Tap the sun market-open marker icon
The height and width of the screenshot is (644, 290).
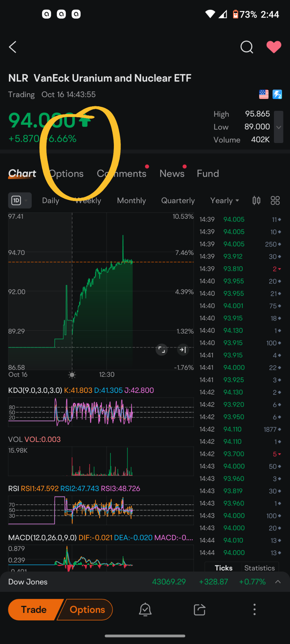tap(72, 375)
